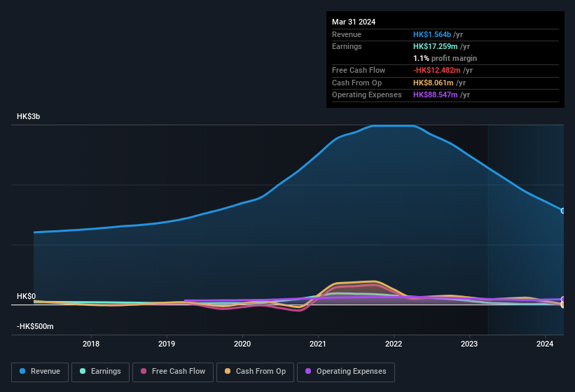The width and height of the screenshot is (575, 392).
Task: Click the HK$0 axis label
Action: tap(27, 296)
